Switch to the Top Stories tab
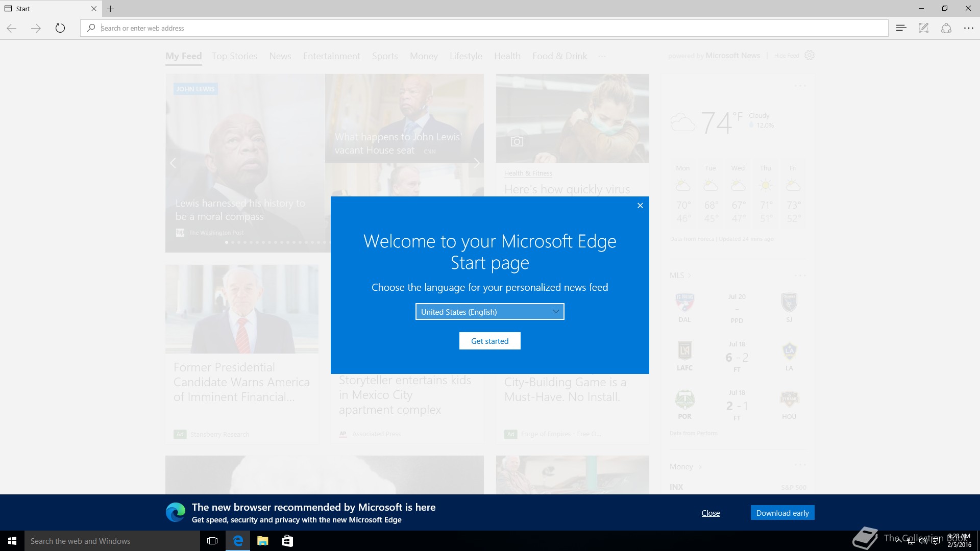Image resolution: width=980 pixels, height=551 pixels. [x=234, y=56]
